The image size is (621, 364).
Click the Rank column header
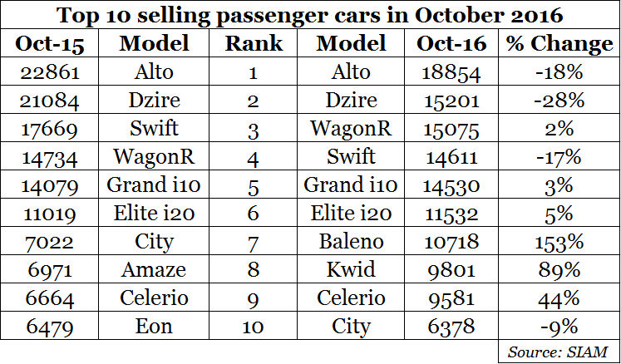(x=254, y=43)
